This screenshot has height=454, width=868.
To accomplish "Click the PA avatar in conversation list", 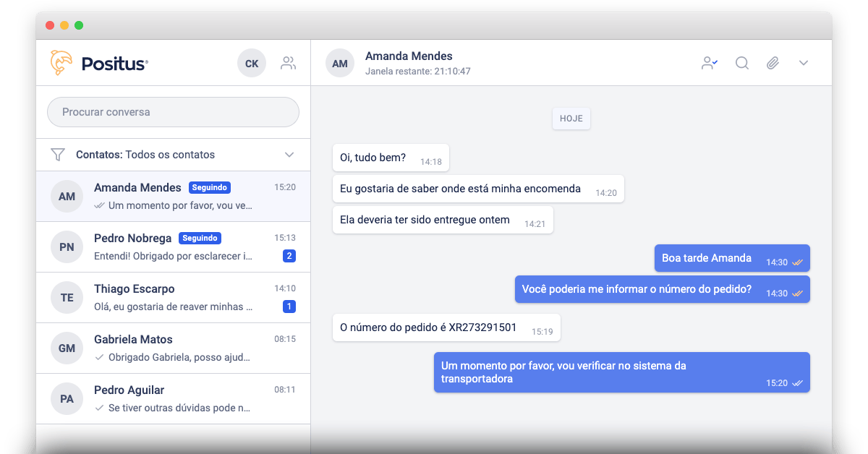I will 67,399.
